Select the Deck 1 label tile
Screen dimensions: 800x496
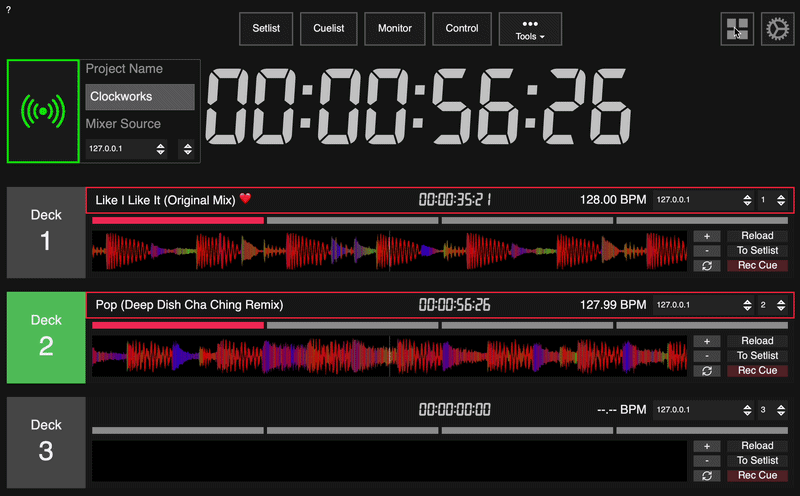click(x=46, y=232)
